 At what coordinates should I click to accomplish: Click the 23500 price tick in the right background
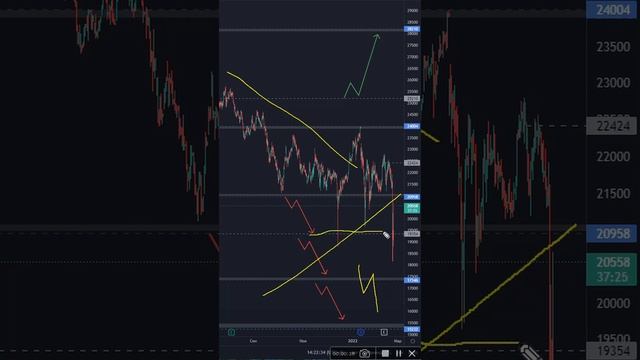coord(613,47)
